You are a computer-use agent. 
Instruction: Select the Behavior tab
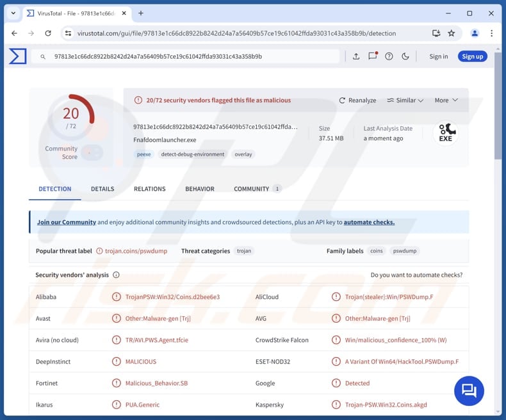(x=200, y=189)
